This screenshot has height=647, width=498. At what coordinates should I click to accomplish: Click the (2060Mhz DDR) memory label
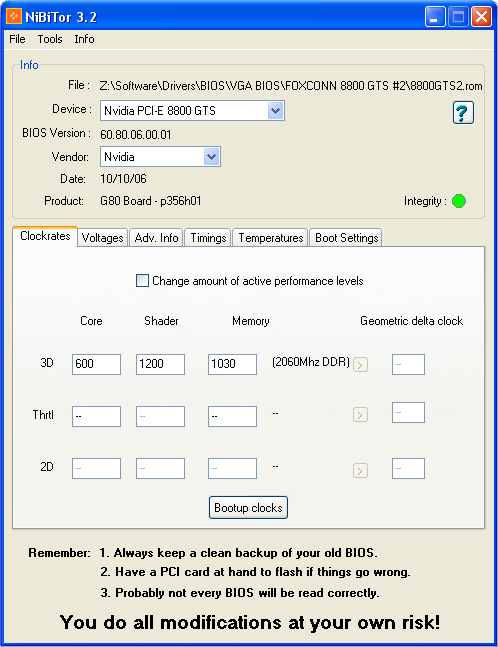pos(311,362)
